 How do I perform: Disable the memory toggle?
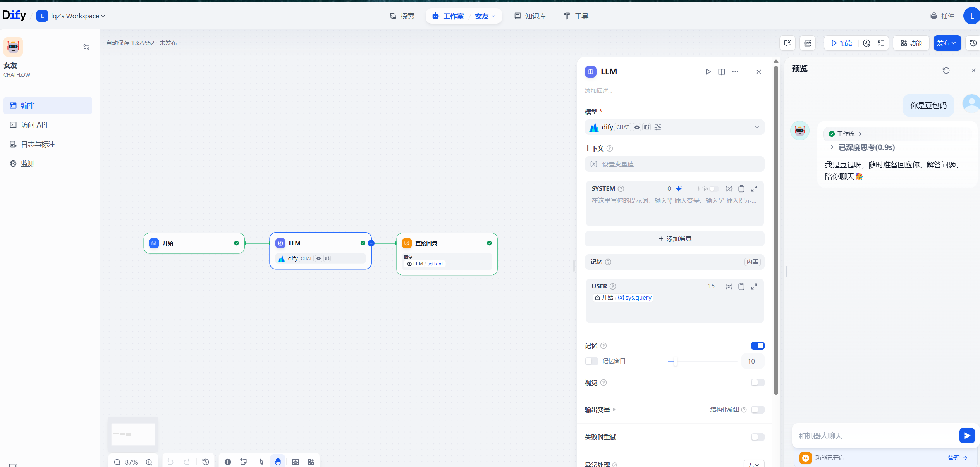[x=757, y=346]
